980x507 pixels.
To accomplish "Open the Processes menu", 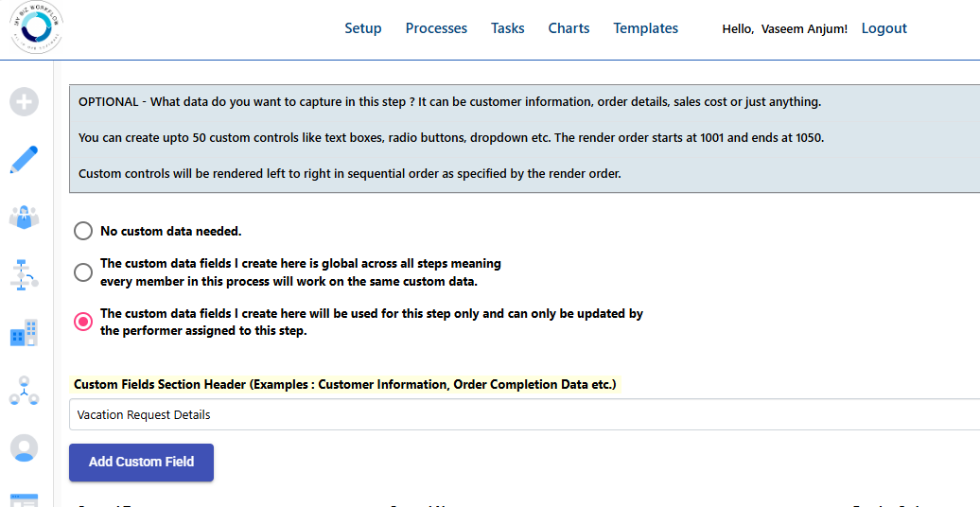I will 436,28.
